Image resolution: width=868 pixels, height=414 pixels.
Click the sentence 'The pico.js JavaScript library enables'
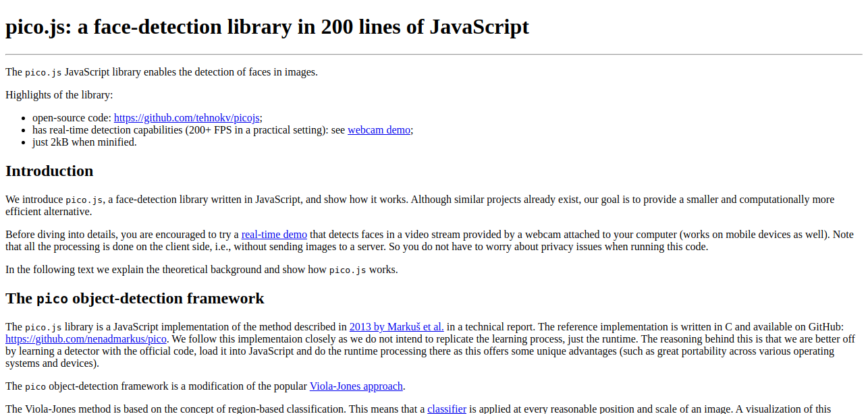click(161, 72)
